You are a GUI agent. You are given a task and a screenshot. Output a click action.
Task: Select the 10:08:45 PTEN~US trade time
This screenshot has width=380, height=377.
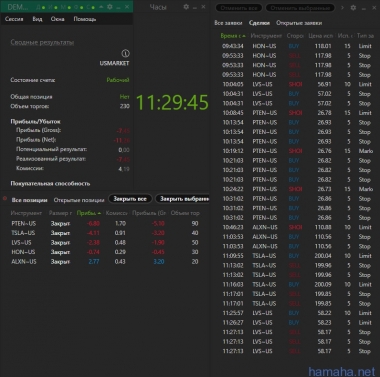coord(233,113)
